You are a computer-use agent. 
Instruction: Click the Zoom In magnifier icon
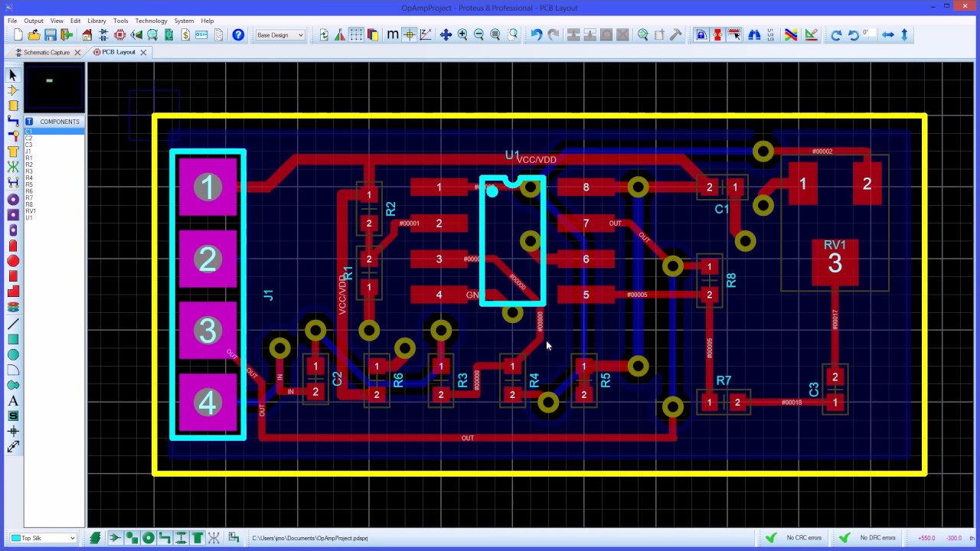[462, 34]
